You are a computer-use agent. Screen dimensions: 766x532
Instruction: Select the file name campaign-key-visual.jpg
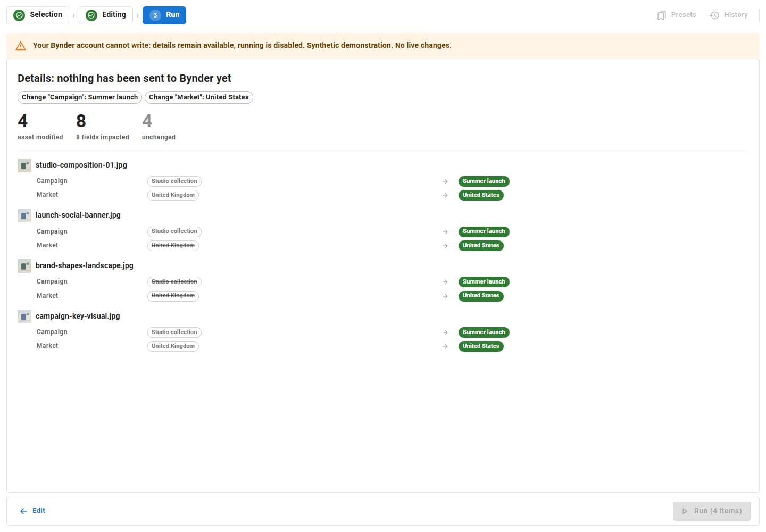click(78, 316)
